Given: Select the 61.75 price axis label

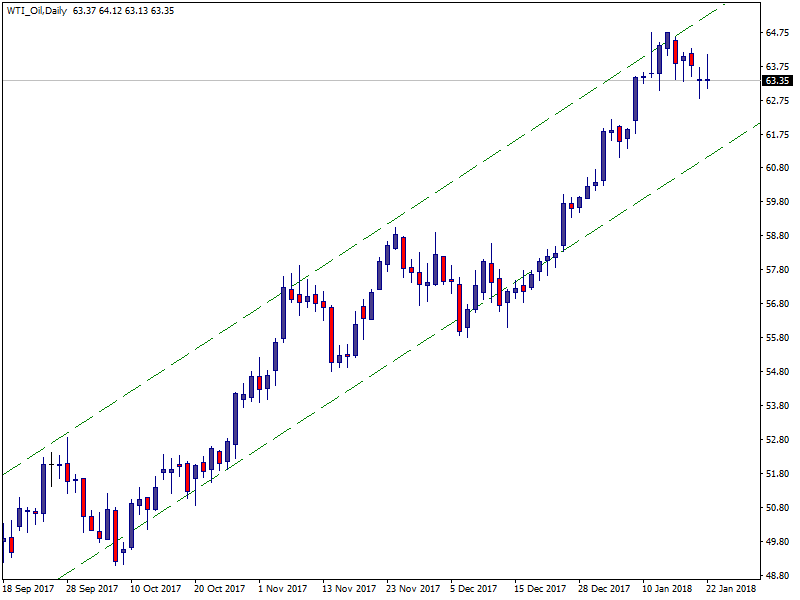Looking at the screenshot, I should coord(777,134).
